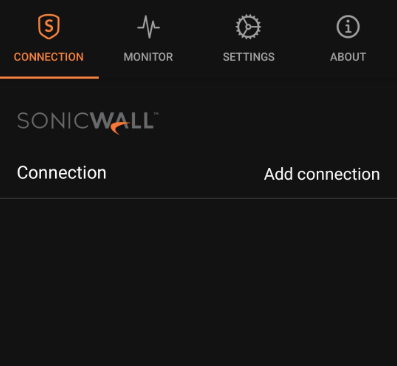The width and height of the screenshot is (397, 366).
Task: Click the empty area below connection list
Action: tap(198, 282)
